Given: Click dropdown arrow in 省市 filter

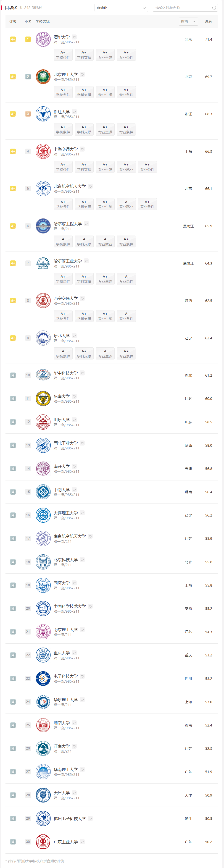Looking at the screenshot, I should click(194, 21).
